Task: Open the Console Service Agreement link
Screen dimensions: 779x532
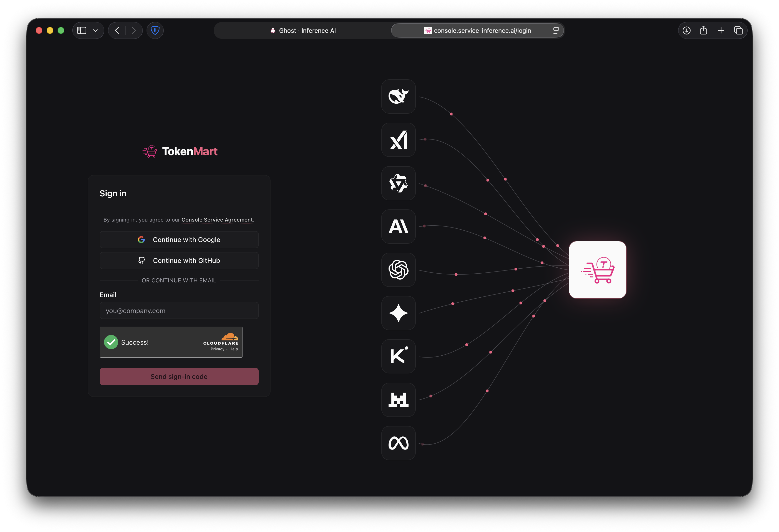Action: [x=217, y=220]
